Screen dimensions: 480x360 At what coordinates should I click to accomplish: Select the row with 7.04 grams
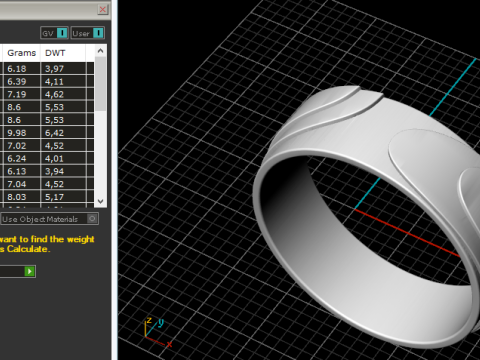(47, 184)
